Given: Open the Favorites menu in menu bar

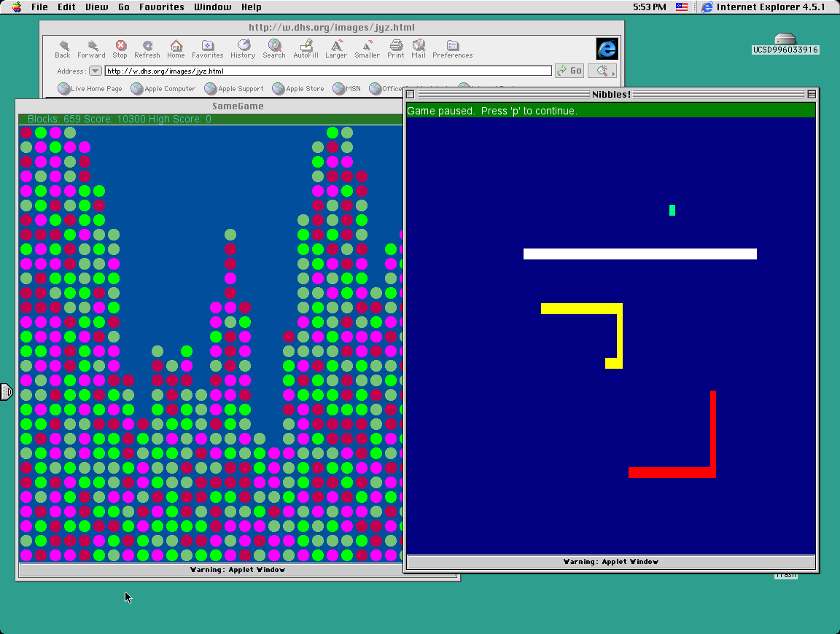Looking at the screenshot, I should click(162, 7).
